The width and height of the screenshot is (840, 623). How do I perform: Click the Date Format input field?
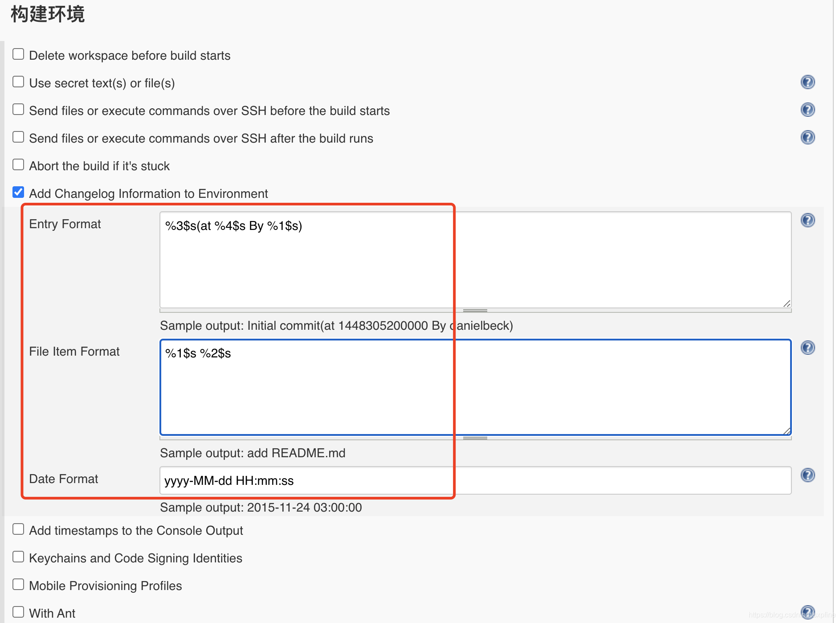(x=475, y=480)
